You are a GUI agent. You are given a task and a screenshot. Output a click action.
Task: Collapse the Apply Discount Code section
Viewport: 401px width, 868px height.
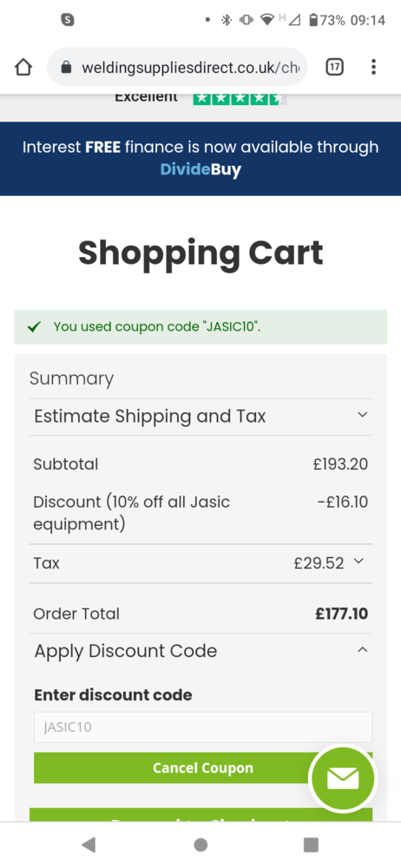point(200,650)
